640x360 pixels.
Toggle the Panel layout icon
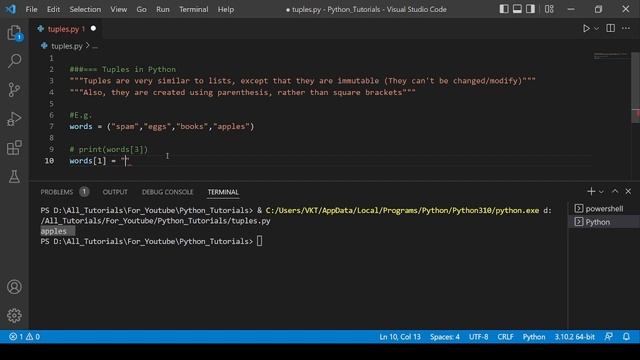[517, 9]
